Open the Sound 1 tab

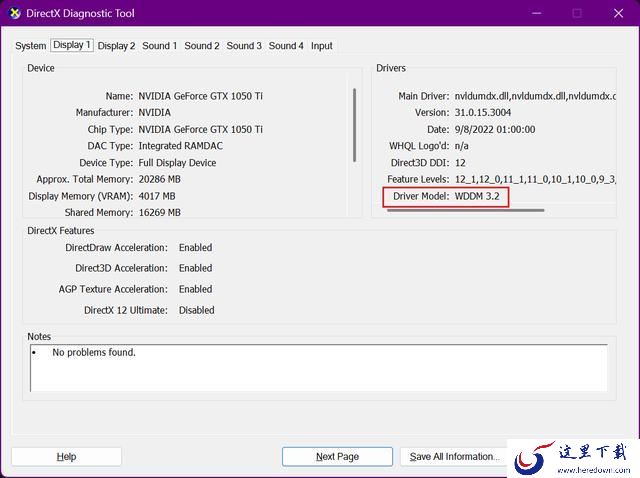tap(160, 46)
